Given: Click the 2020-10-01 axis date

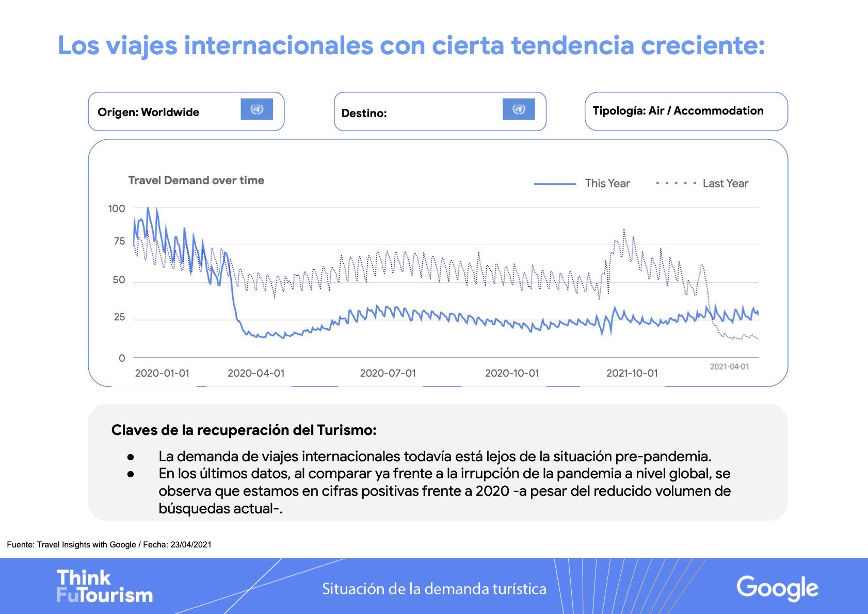Looking at the screenshot, I should point(512,373).
